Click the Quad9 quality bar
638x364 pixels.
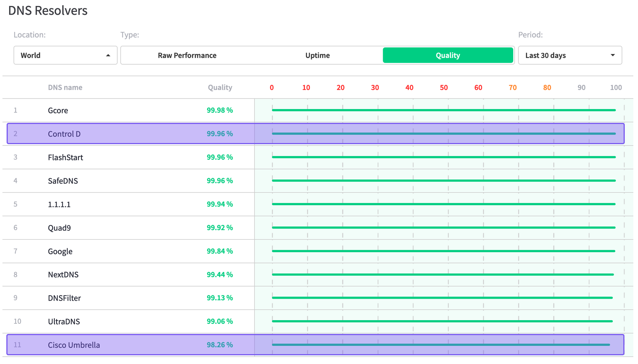tap(443, 227)
